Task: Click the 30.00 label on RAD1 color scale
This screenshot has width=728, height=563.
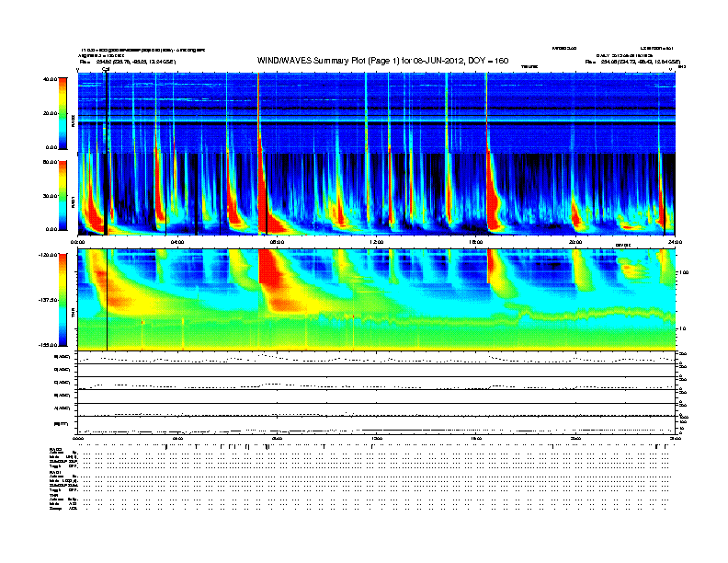Action: coord(50,196)
